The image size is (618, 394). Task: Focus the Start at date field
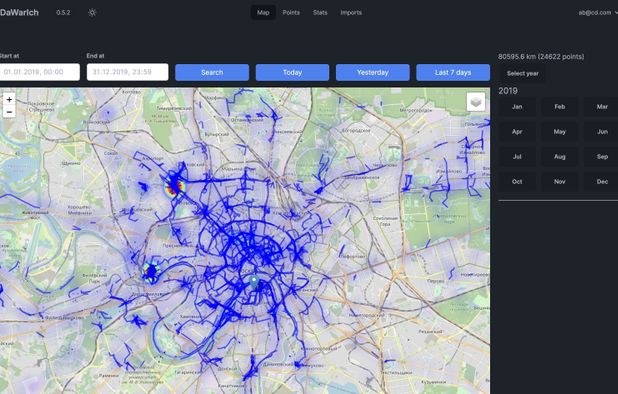click(39, 72)
